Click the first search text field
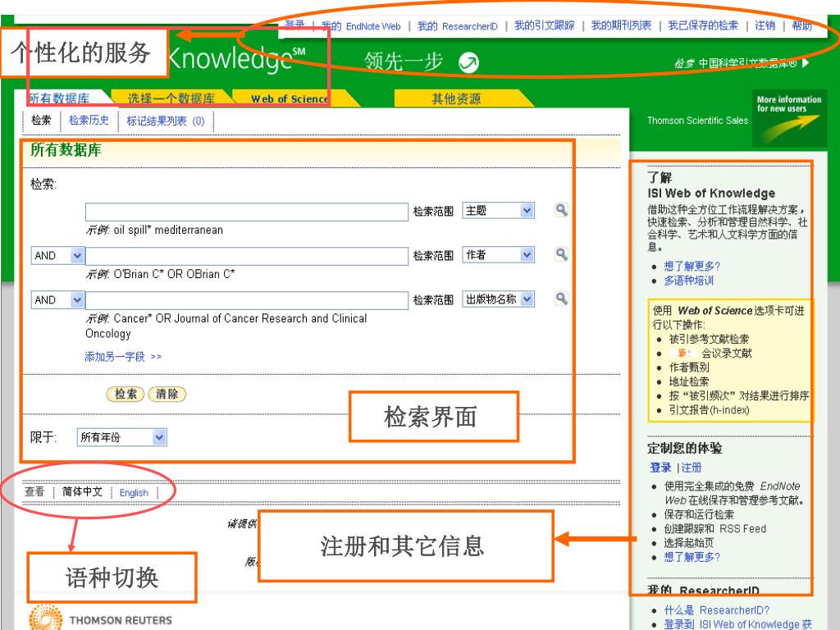Viewport: 840px width, 630px height. (x=246, y=212)
